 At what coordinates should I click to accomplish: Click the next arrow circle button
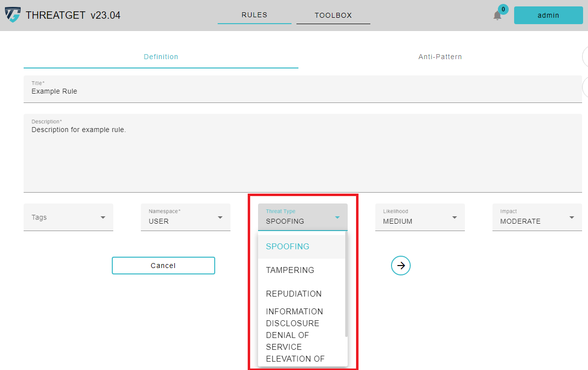pos(401,266)
